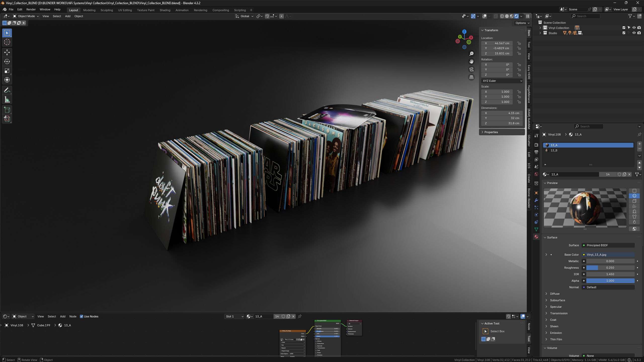Screen dimensions: 644x362
Task: Switch viewport to solid shading
Action: 507,16
